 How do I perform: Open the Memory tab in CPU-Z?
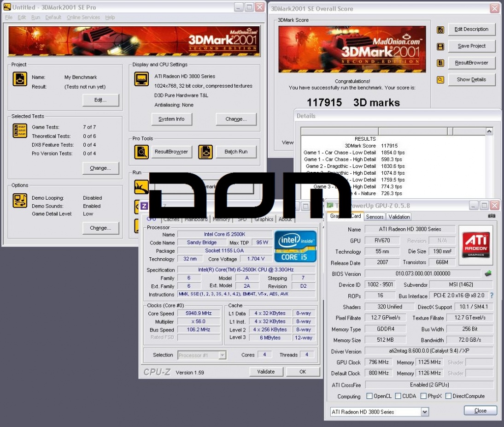pos(221,219)
